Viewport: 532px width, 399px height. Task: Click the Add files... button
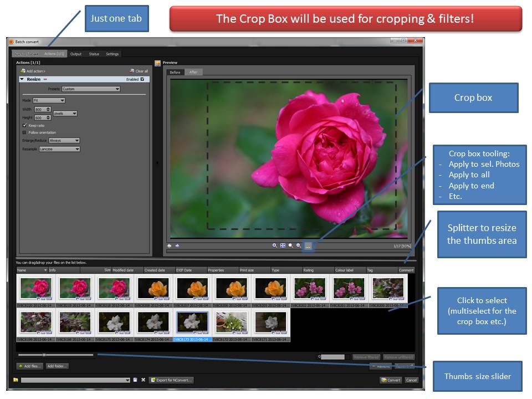pos(30,366)
